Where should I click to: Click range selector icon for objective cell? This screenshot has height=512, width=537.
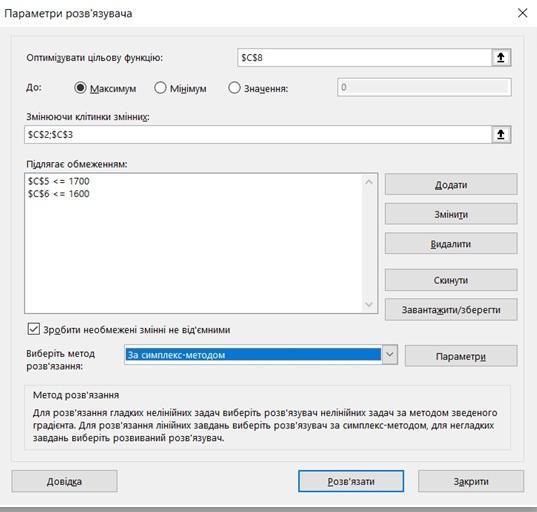point(501,58)
